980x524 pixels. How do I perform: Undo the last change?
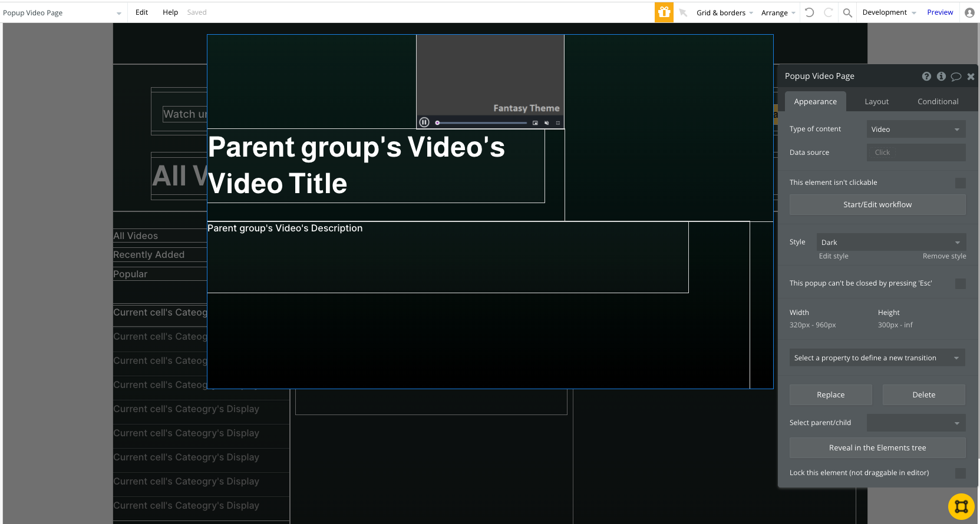(810, 12)
